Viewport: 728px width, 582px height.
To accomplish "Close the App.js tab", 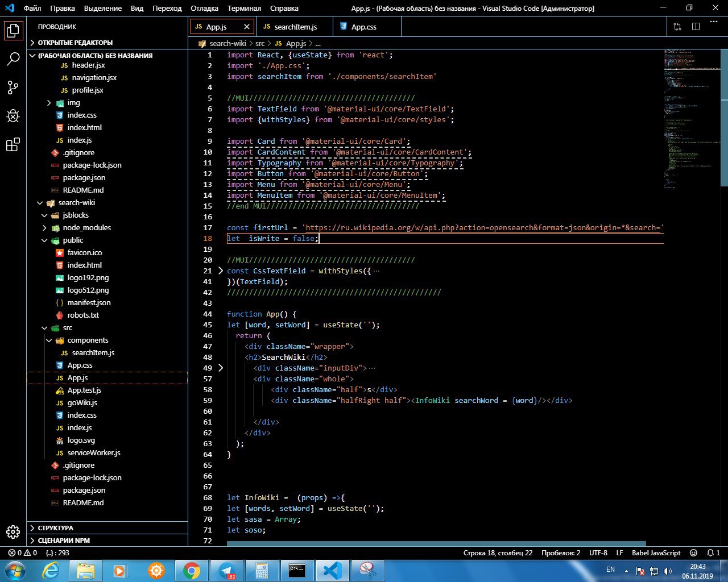I will pyautogui.click(x=246, y=27).
